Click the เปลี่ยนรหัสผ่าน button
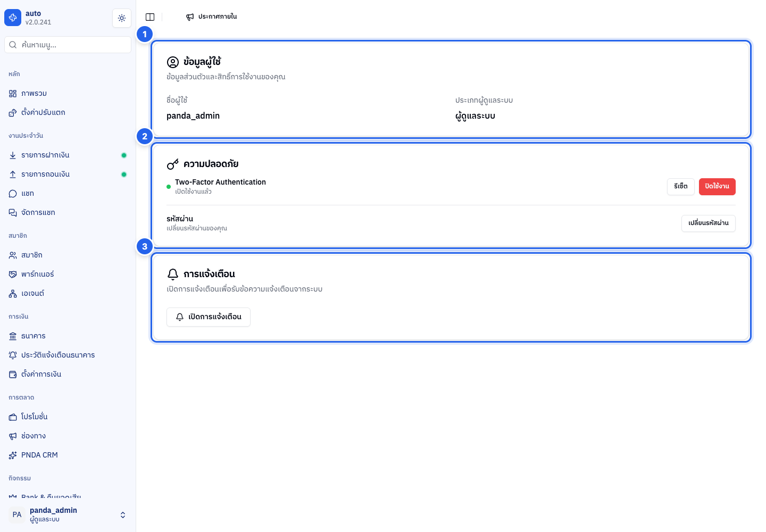The width and height of the screenshot is (766, 532). point(709,223)
